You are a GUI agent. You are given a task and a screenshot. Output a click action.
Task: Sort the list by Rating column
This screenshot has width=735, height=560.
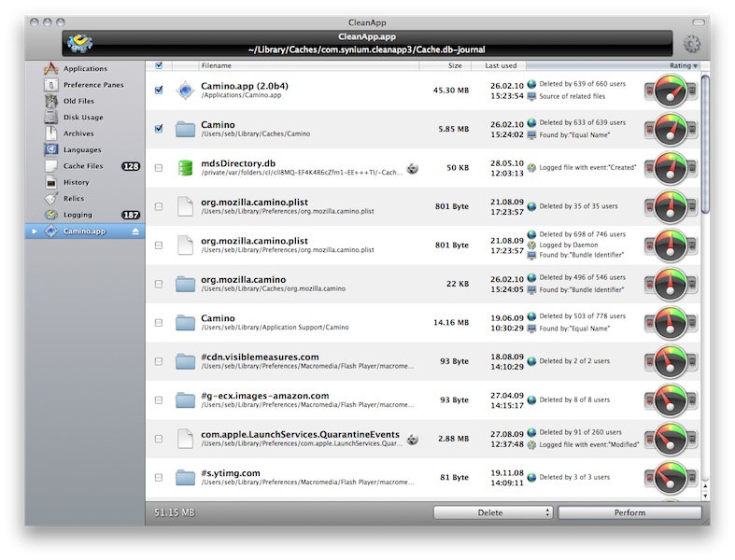pos(682,65)
